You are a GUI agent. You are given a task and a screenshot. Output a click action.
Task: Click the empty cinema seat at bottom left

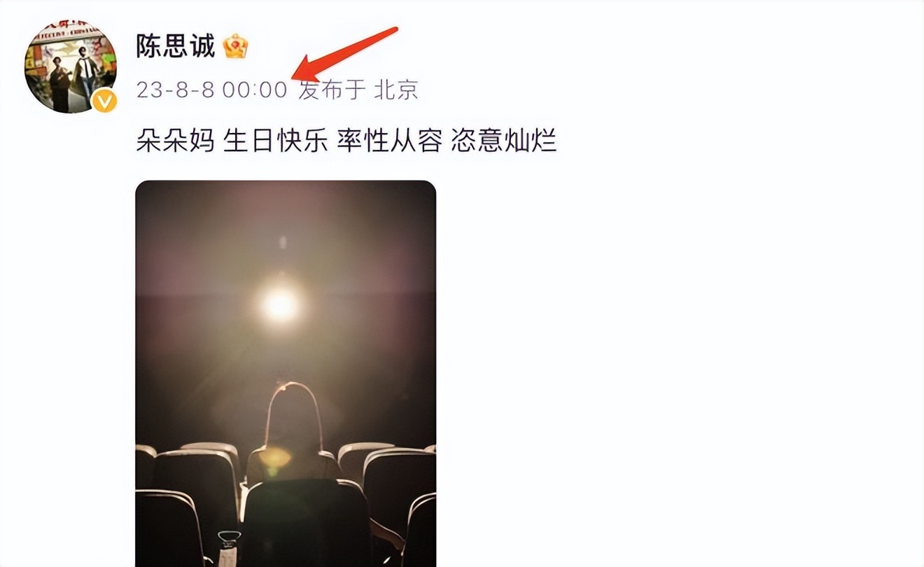click(168, 528)
